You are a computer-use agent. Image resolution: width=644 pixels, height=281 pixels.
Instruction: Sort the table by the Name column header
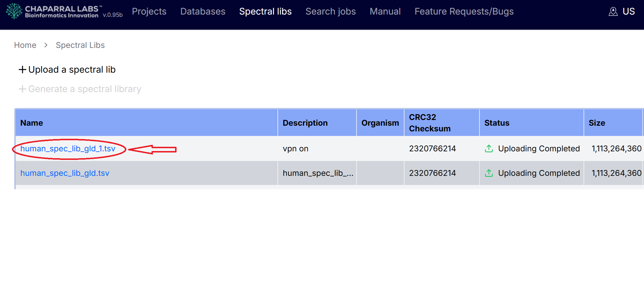click(x=32, y=123)
